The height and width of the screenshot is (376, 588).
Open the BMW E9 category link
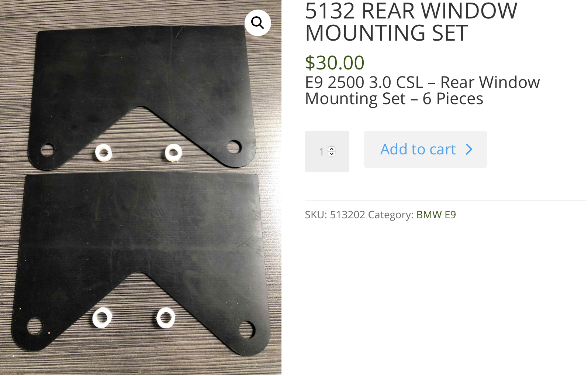tap(436, 215)
